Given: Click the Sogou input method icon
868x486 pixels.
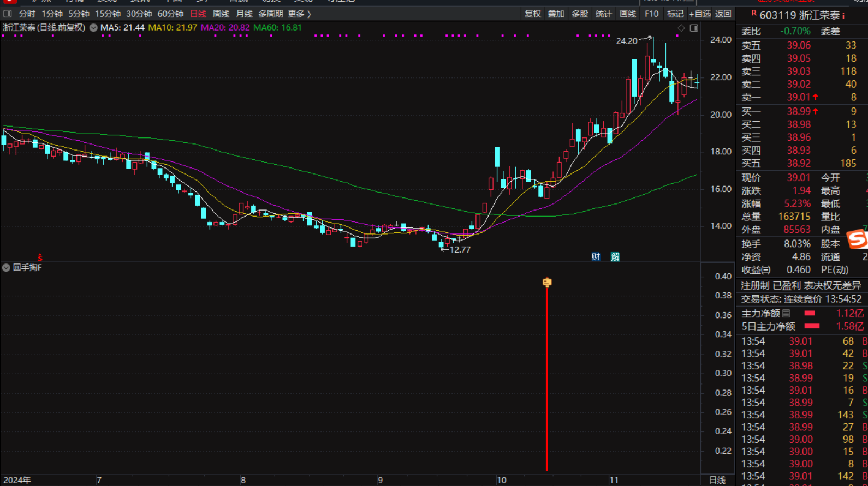Looking at the screenshot, I should click(857, 239).
